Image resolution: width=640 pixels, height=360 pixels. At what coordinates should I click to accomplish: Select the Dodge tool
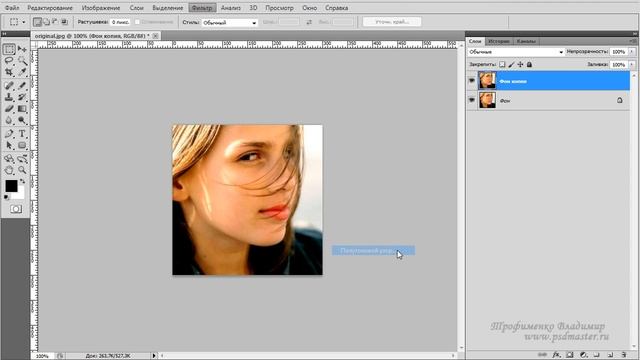(22, 120)
